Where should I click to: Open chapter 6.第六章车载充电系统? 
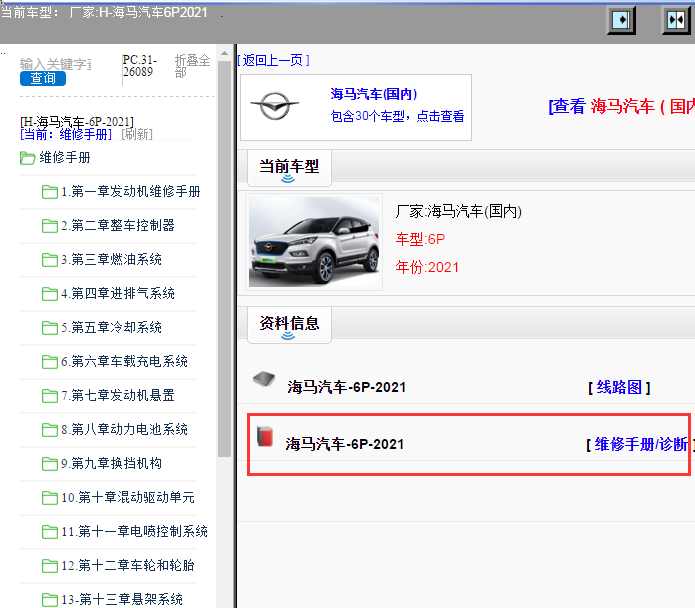pos(125,362)
